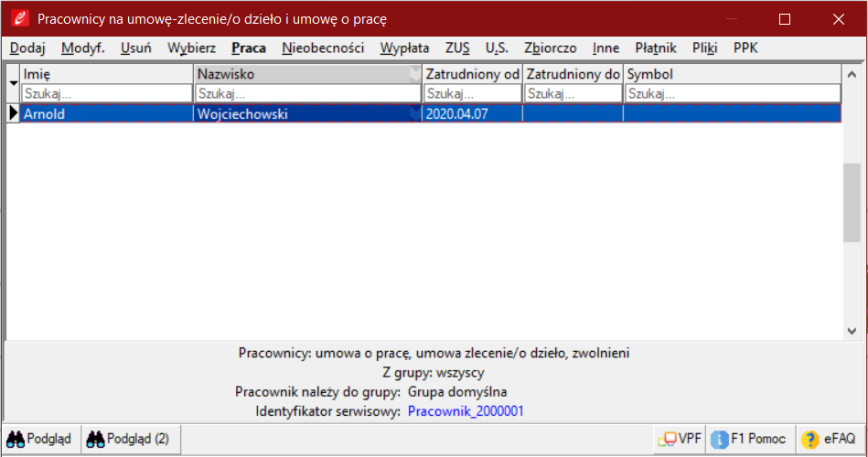The width and height of the screenshot is (868, 457).
Task: Click the vertical scrollbar thumb
Action: [851, 204]
